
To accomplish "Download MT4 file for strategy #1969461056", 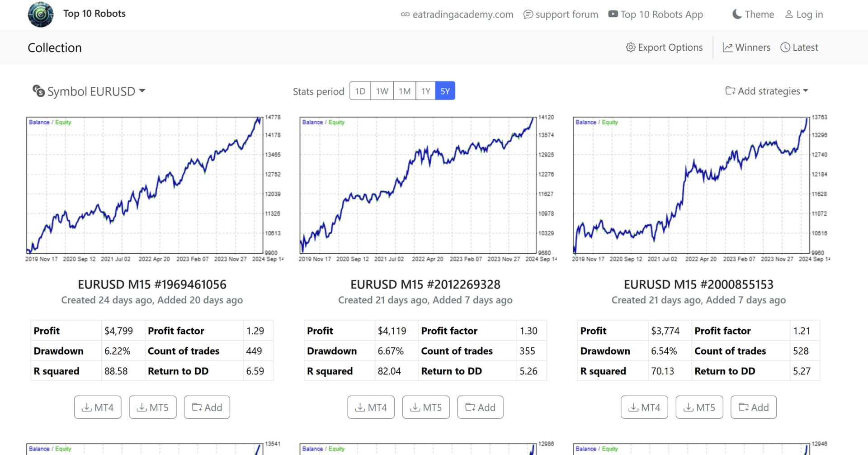I will [98, 408].
